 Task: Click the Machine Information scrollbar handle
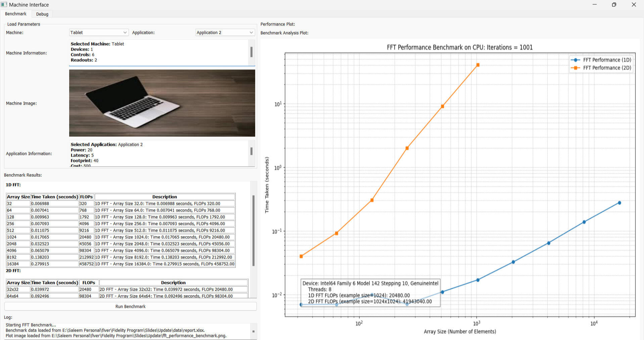pyautogui.click(x=251, y=52)
